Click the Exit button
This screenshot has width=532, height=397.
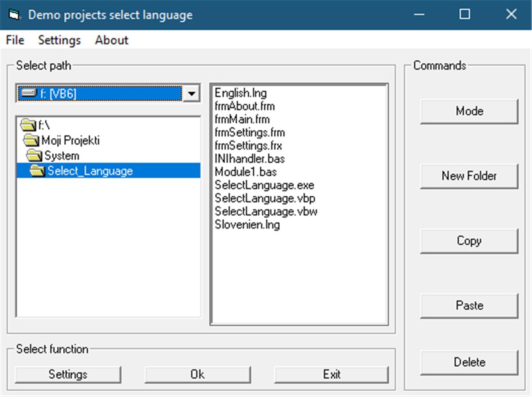(332, 375)
